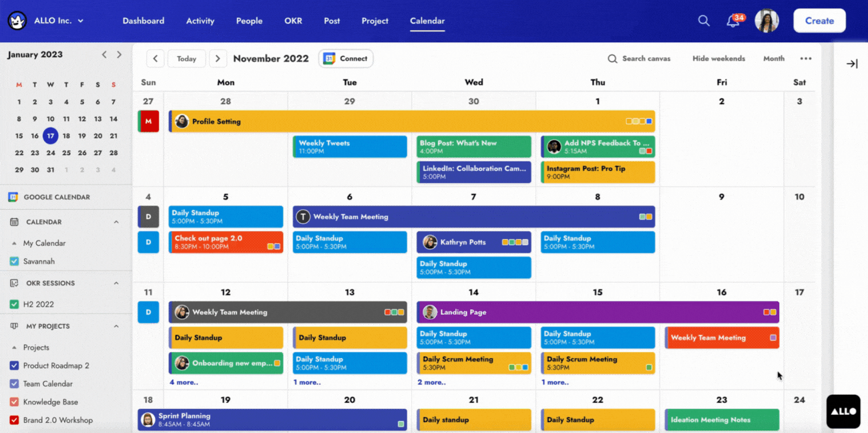Collapse the OKR Sessions section
This screenshot has height=433, width=868.
point(116,283)
